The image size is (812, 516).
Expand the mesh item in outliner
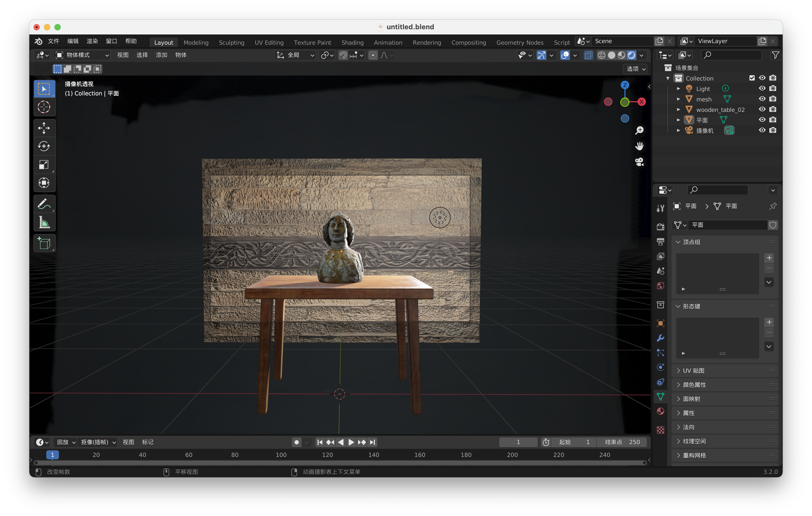pos(679,99)
